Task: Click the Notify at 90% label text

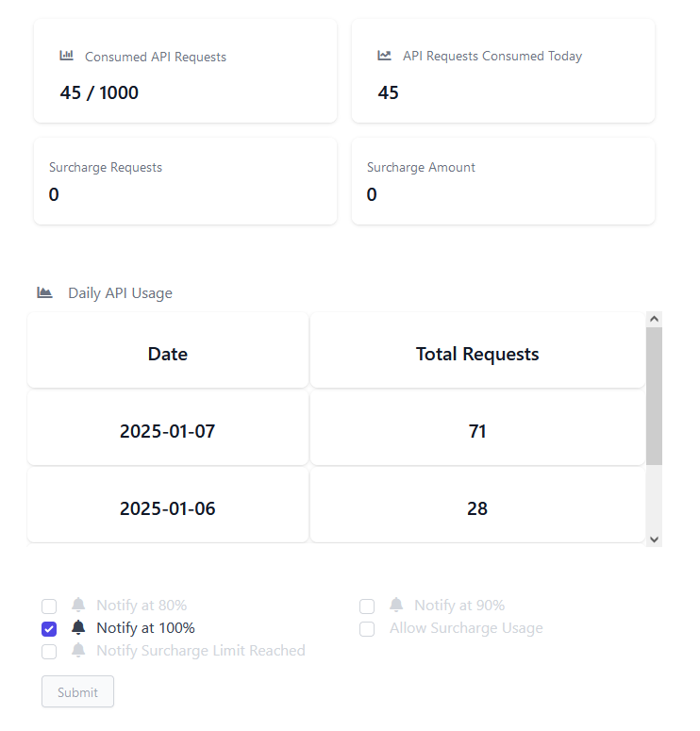Action: 459,606
